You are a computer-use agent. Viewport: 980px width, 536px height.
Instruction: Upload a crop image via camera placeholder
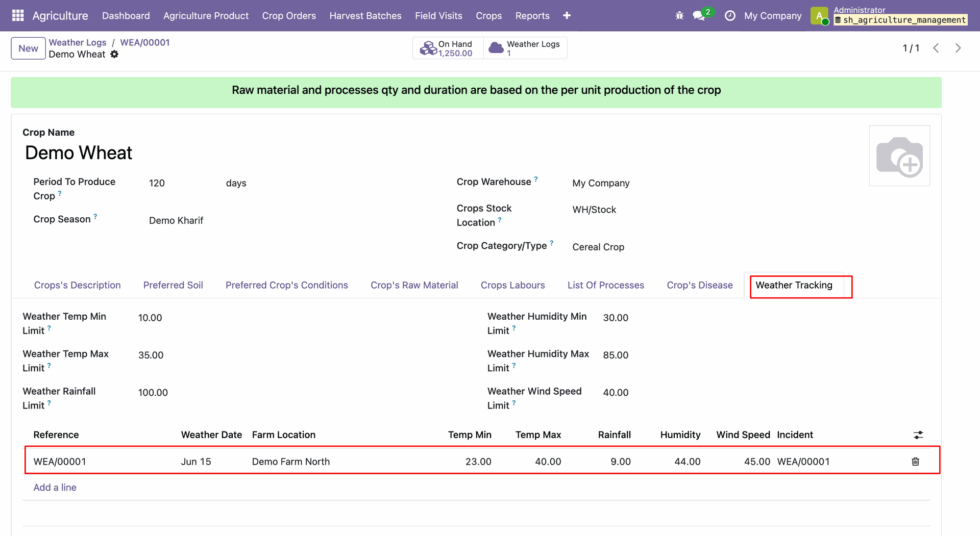[x=899, y=156]
